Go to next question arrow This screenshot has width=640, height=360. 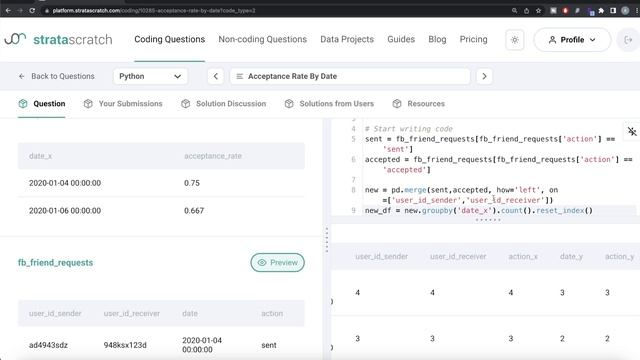484,76
